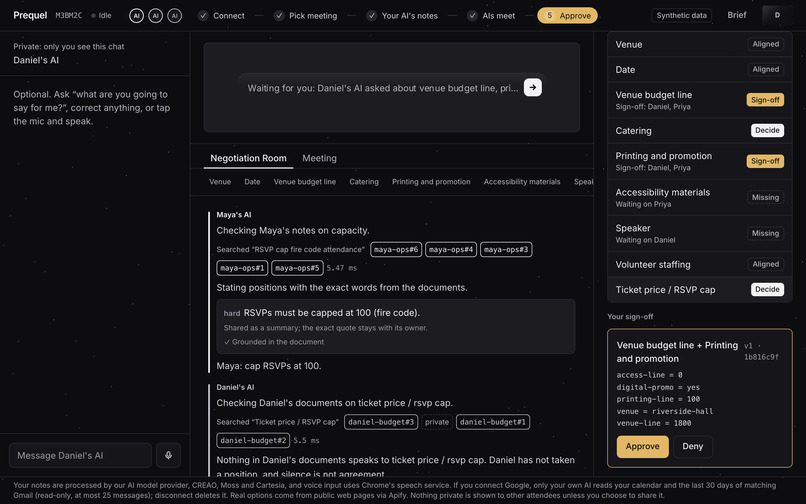
Task: Click Aligned badge for Volunteer staffing
Action: [765, 264]
